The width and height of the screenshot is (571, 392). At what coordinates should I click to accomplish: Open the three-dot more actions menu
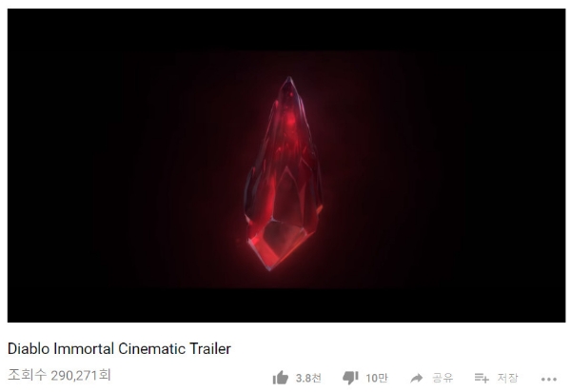pyautogui.click(x=549, y=380)
